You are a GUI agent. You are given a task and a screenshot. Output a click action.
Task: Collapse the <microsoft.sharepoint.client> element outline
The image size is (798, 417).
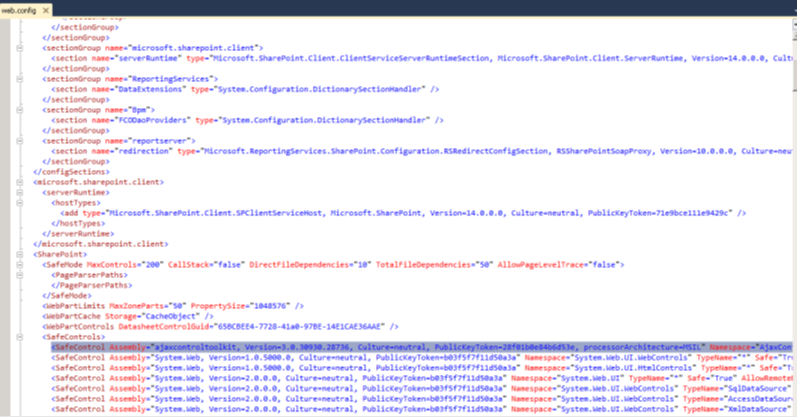coord(19,182)
